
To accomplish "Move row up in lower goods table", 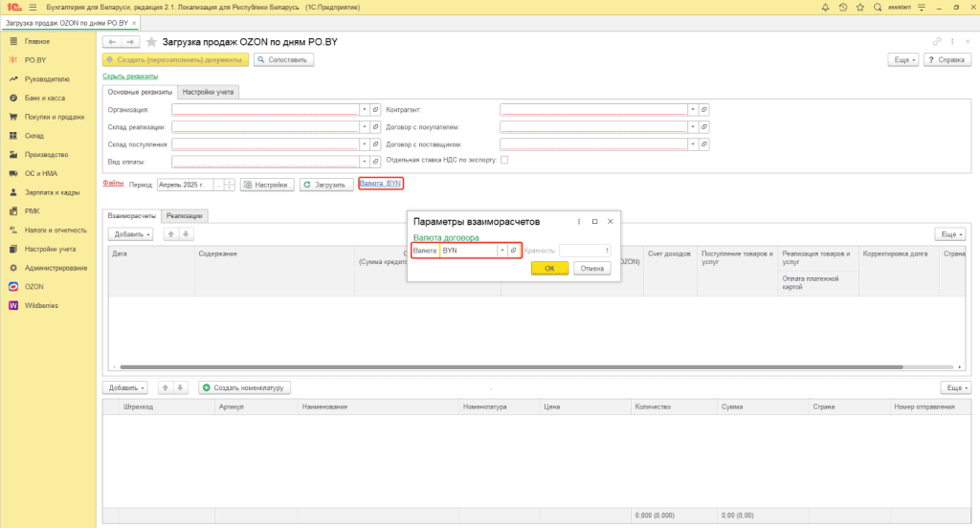I will click(165, 388).
